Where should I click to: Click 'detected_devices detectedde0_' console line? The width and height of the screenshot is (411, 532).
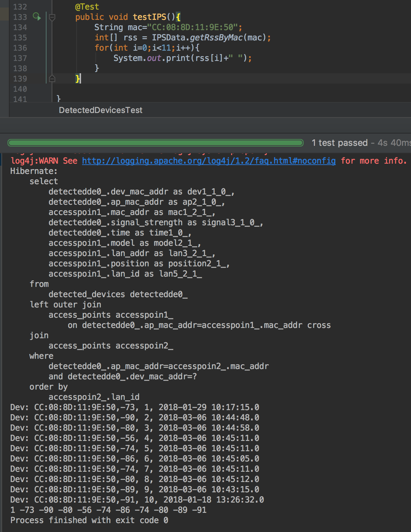click(x=118, y=294)
